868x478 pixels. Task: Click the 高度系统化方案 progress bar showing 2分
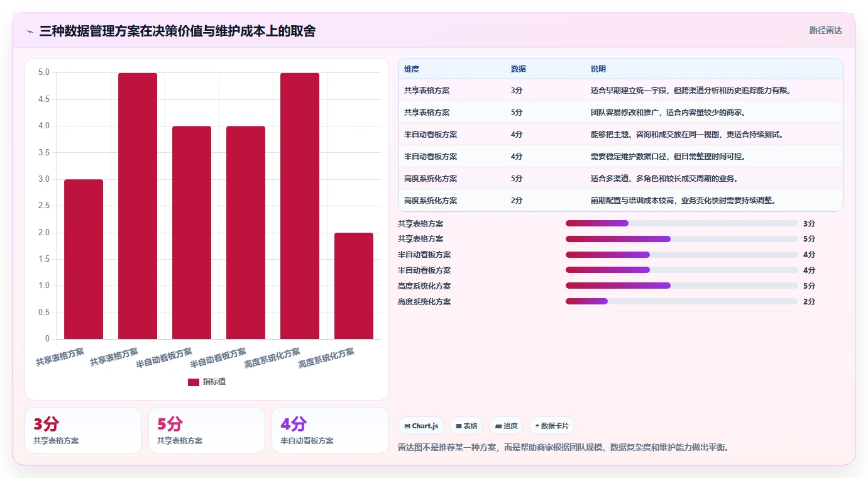pos(682,301)
